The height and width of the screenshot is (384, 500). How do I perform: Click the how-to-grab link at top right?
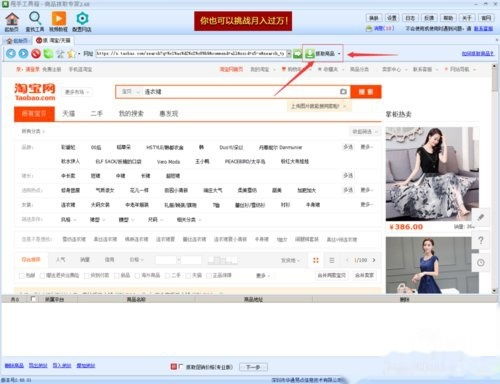click(x=477, y=53)
